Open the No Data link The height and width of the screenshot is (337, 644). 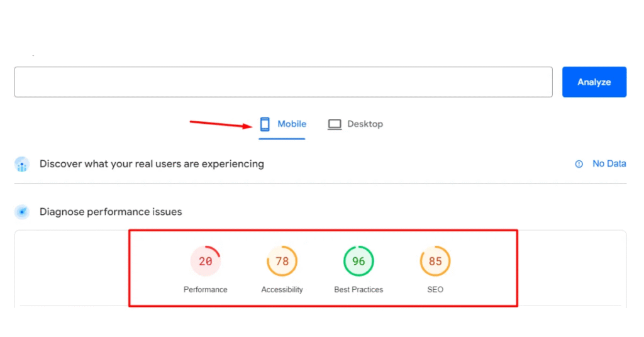tap(609, 163)
